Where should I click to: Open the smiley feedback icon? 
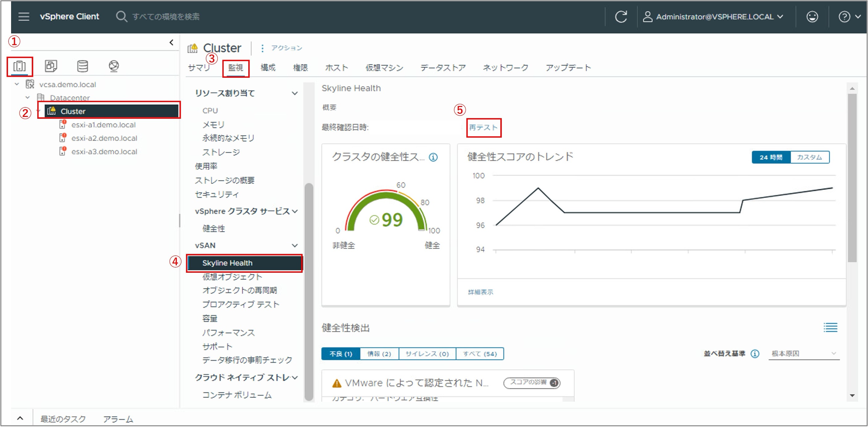[x=812, y=17]
